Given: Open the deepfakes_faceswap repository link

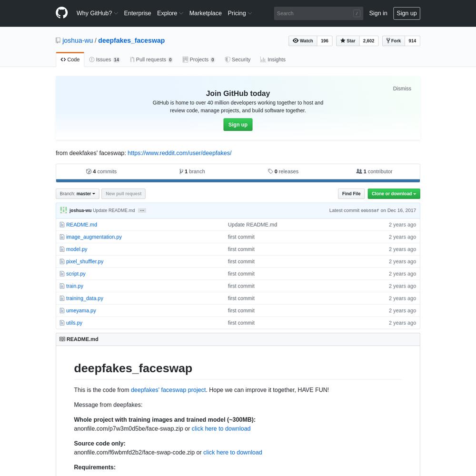Looking at the screenshot, I should (x=131, y=40).
